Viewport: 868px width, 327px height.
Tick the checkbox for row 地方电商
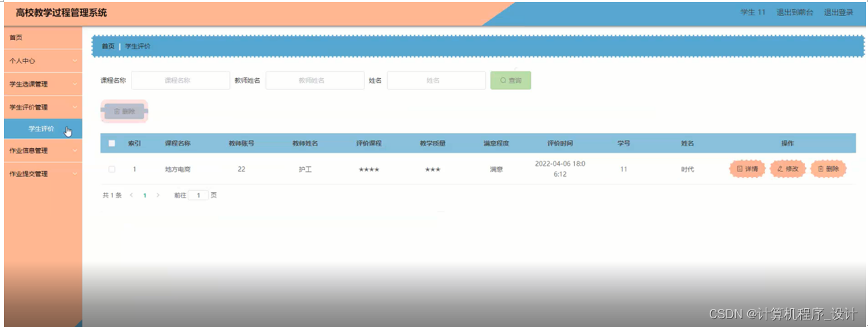[x=112, y=170]
